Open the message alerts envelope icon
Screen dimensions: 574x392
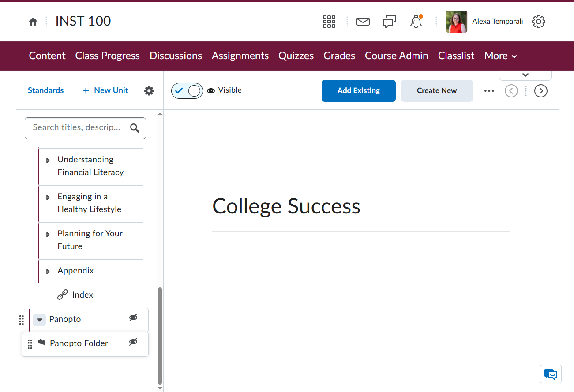pyautogui.click(x=363, y=22)
